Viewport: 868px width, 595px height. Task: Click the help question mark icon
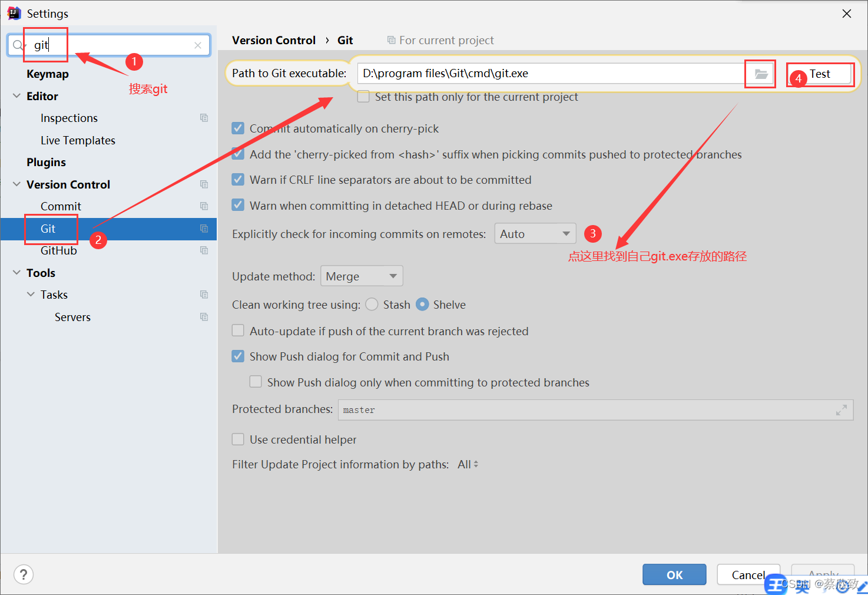tap(24, 574)
